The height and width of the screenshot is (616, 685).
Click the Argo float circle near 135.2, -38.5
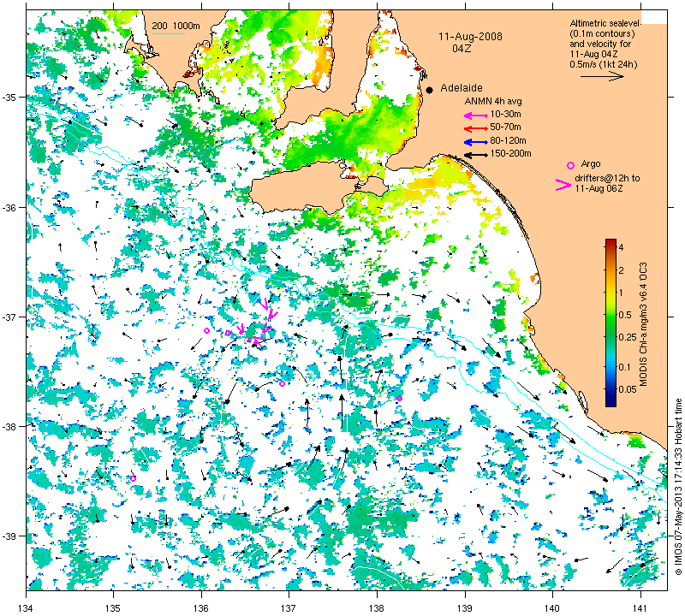tap(134, 478)
